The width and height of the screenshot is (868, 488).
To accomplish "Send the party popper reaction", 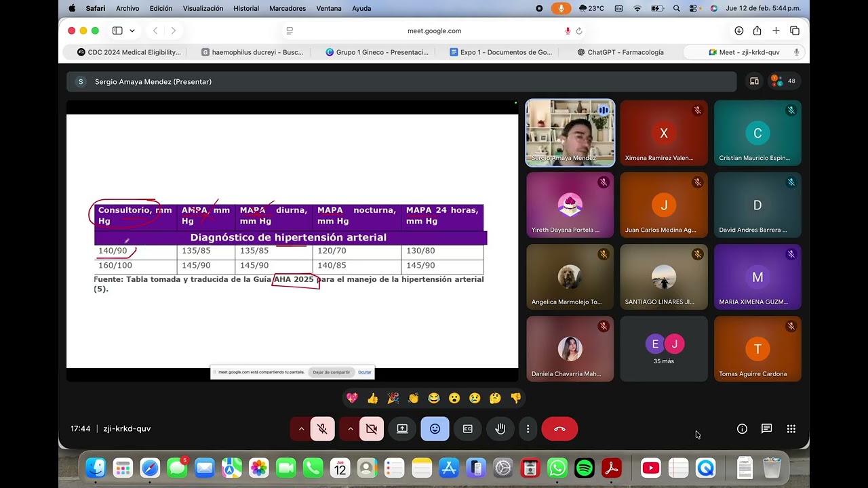I will point(393,399).
